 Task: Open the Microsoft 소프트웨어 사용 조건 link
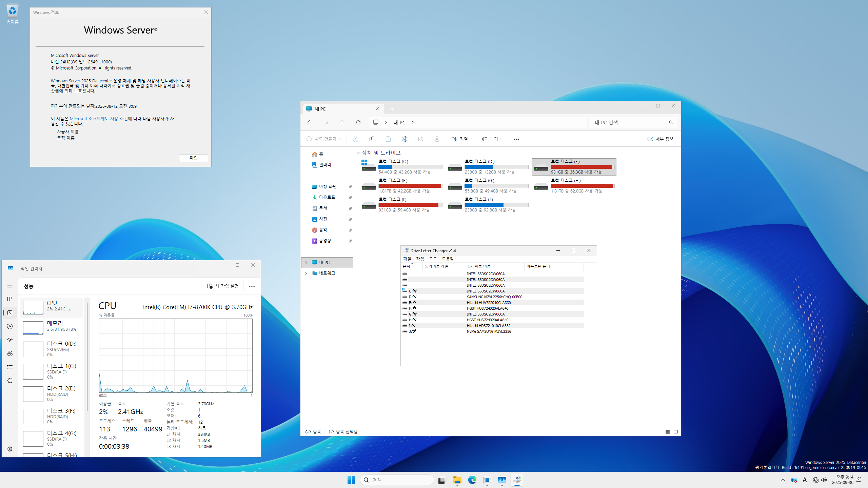[x=99, y=119]
